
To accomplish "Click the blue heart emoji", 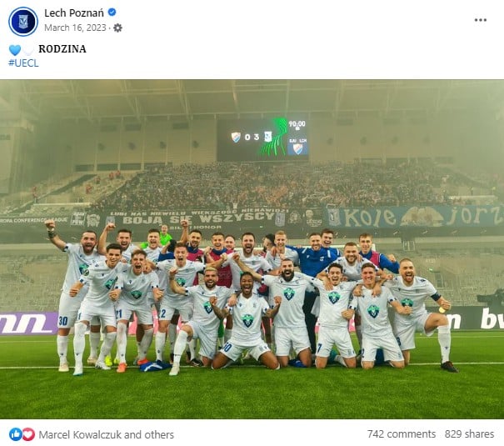I will [x=15, y=50].
